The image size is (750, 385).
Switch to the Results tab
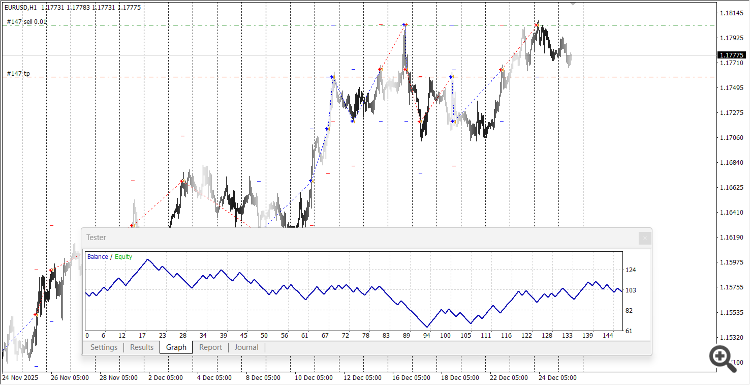click(142, 347)
